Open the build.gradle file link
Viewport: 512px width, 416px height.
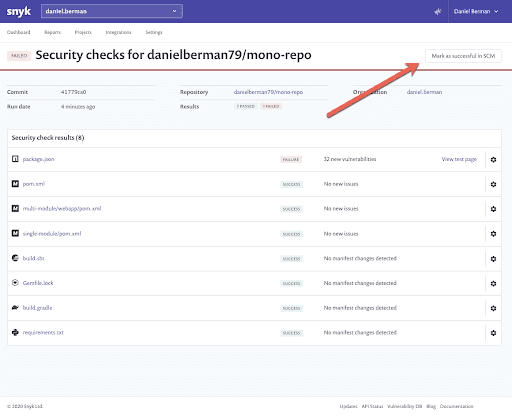pyautogui.click(x=37, y=308)
